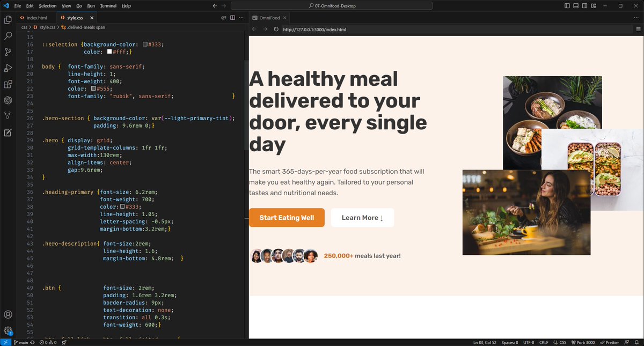Open the Run and Debug view
The height and width of the screenshot is (346, 644).
coord(8,68)
